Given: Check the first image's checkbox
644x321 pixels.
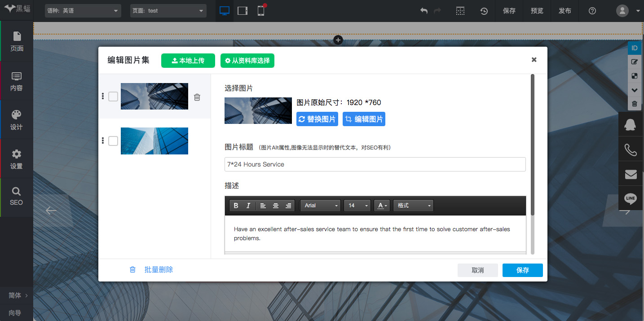Looking at the screenshot, I should (113, 97).
